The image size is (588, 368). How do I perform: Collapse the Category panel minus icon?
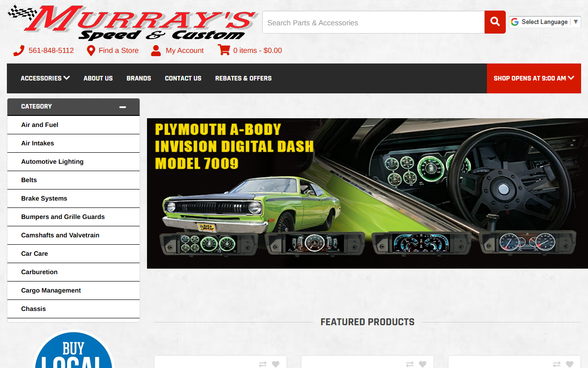[x=123, y=107]
